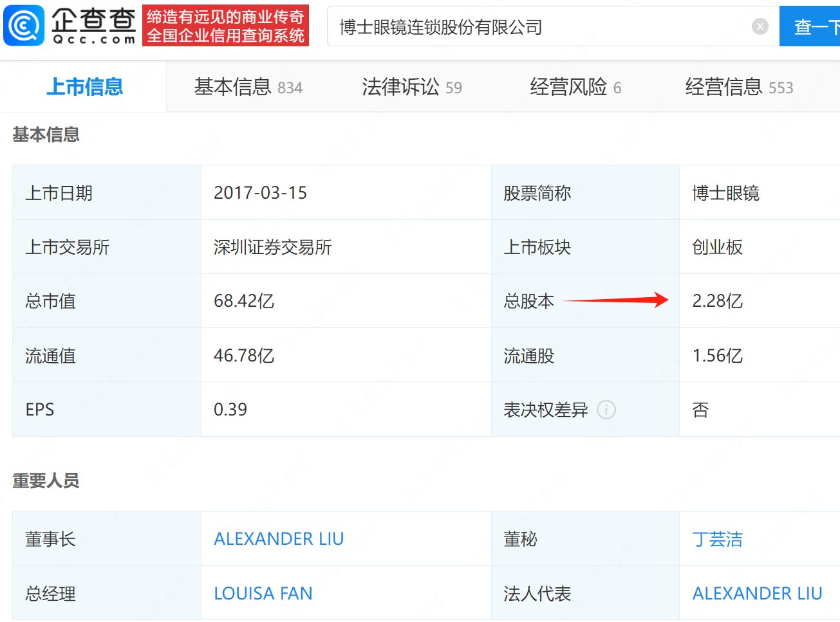Go to the 经营信息 553 tab
Screen dimensions: 840x622
click(x=739, y=87)
